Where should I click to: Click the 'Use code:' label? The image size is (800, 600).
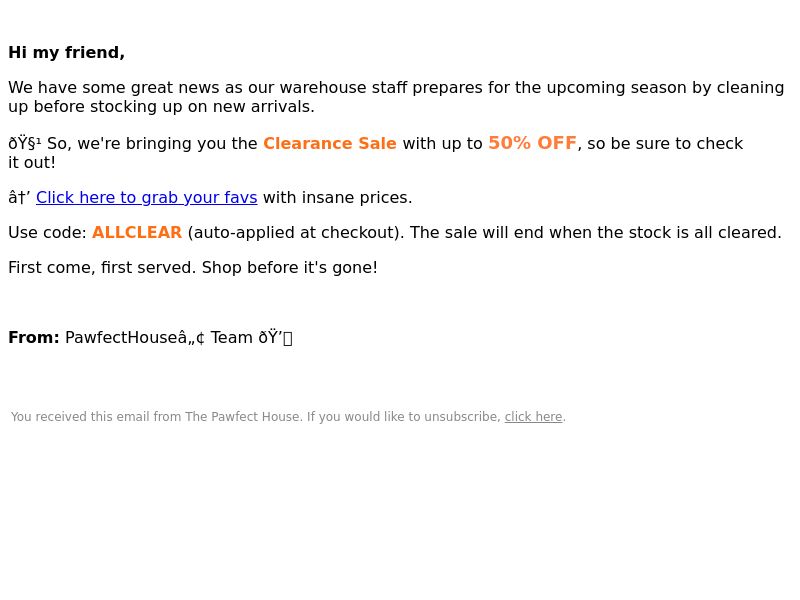47,233
